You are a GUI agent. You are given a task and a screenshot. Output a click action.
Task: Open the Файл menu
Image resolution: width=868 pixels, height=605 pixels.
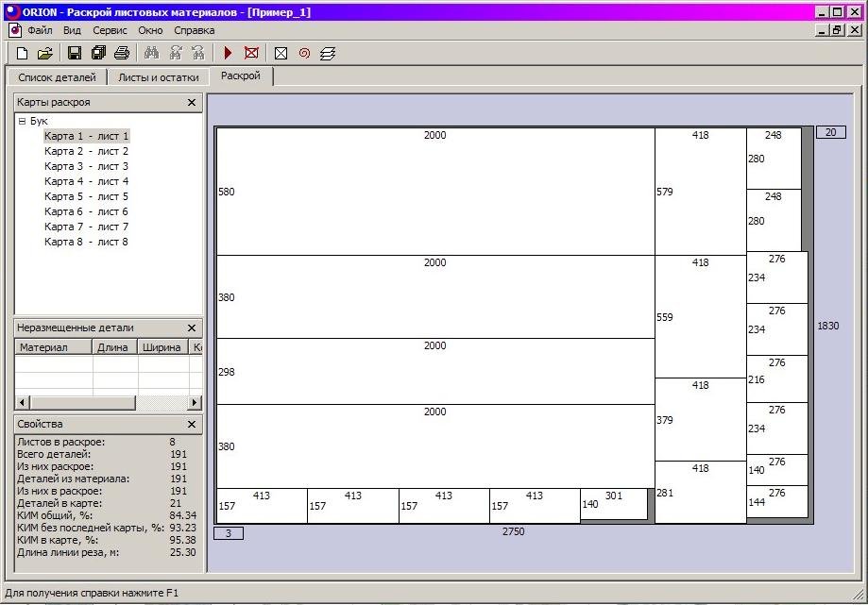click(x=40, y=30)
